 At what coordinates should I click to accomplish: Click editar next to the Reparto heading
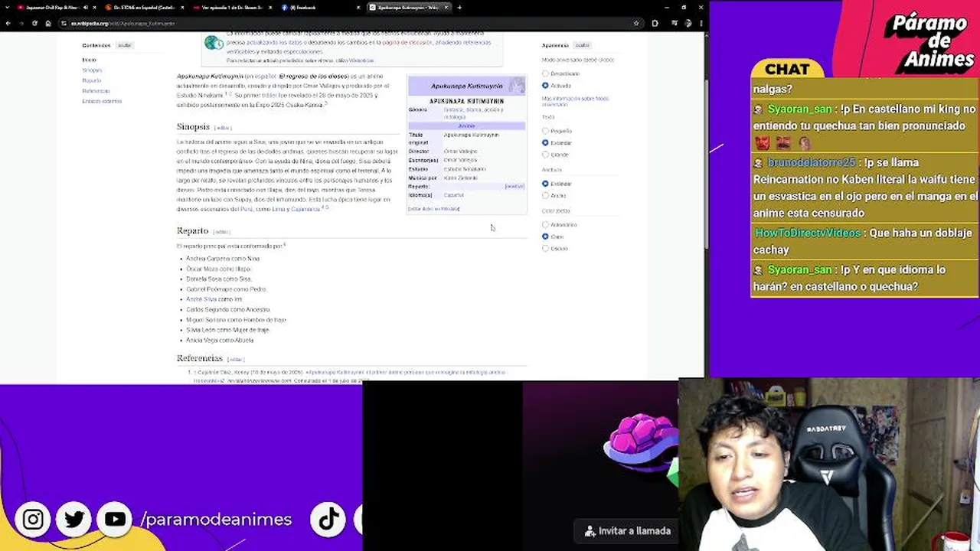(221, 232)
